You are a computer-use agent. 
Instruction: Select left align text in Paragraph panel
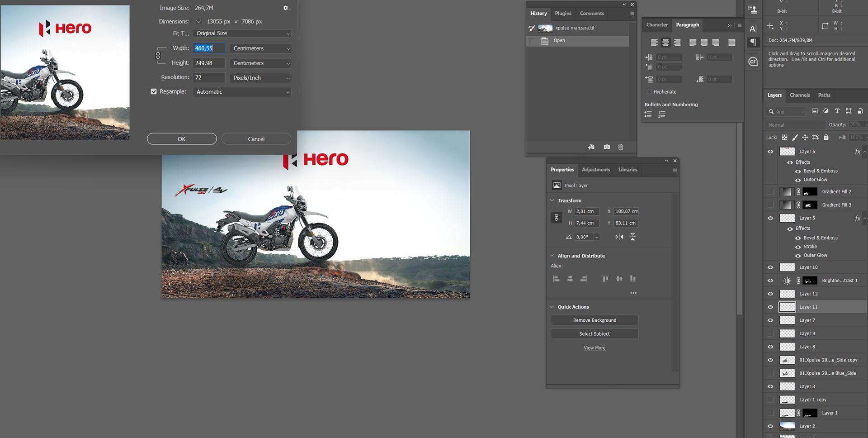pos(654,43)
